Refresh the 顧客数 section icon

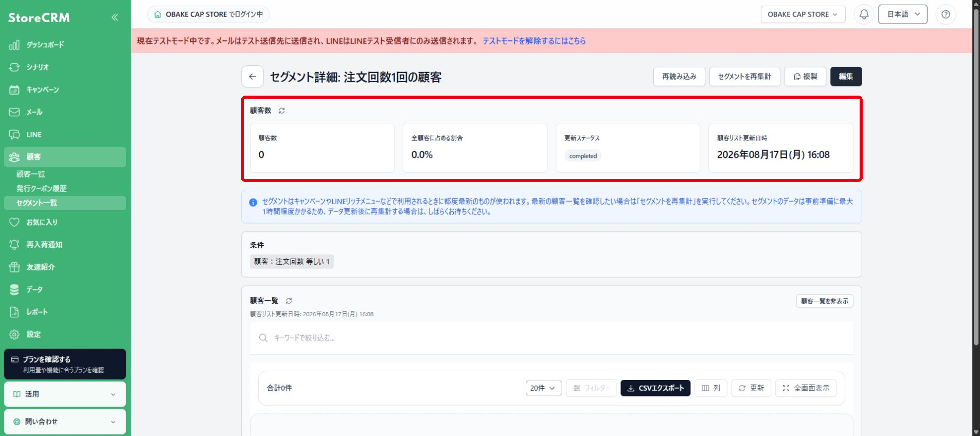click(282, 111)
